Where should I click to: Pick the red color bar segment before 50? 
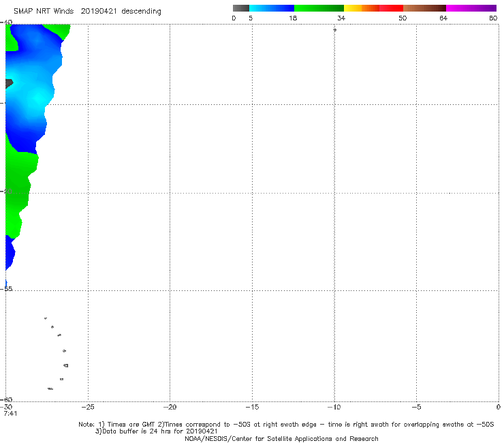tap(391, 8)
